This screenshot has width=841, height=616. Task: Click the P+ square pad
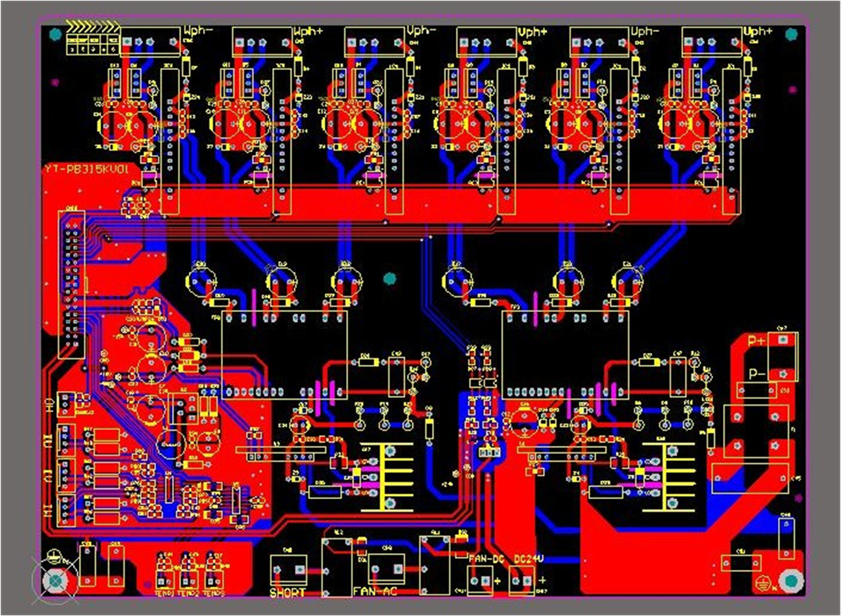785,339
